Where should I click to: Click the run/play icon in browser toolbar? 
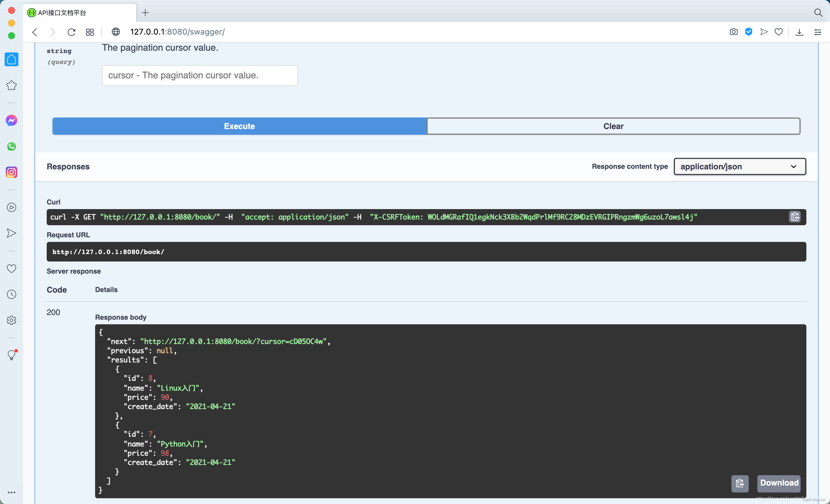click(x=765, y=32)
